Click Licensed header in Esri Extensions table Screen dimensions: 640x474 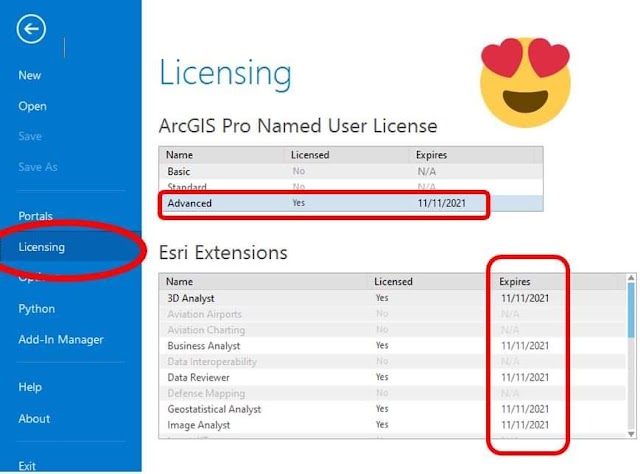coord(393,282)
